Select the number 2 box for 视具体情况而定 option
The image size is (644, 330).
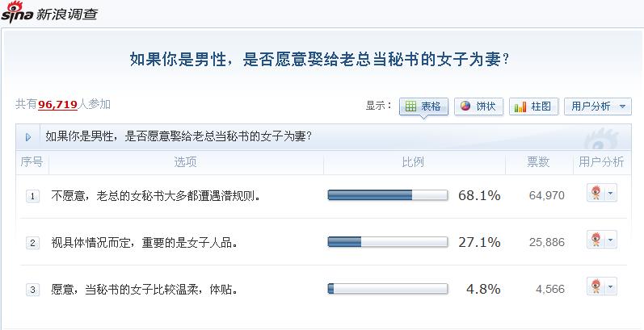point(32,242)
